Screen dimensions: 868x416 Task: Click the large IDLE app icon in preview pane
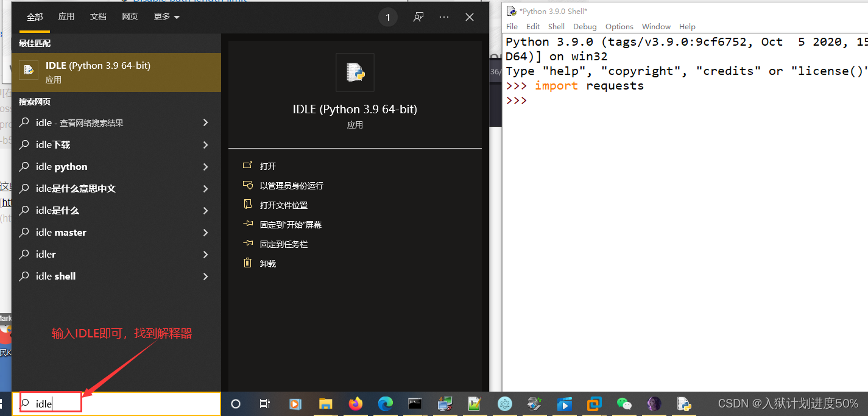point(355,72)
